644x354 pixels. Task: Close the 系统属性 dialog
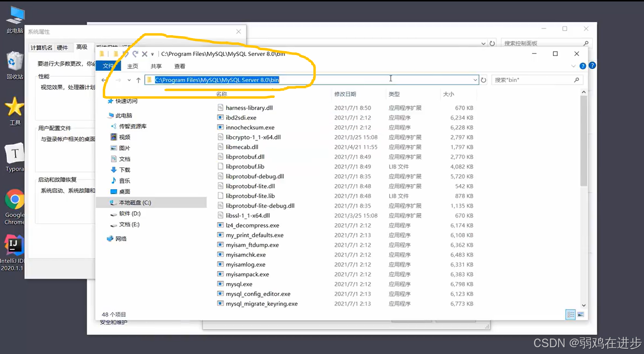tap(238, 32)
